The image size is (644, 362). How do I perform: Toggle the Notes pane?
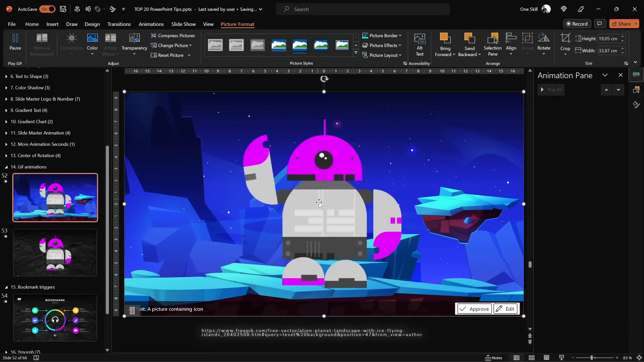(x=493, y=358)
